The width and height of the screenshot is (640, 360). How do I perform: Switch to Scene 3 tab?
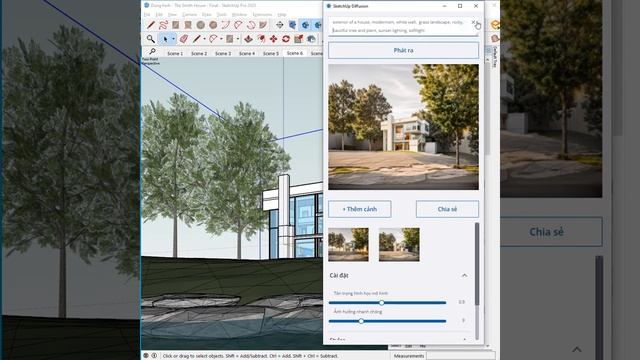pyautogui.click(x=223, y=53)
